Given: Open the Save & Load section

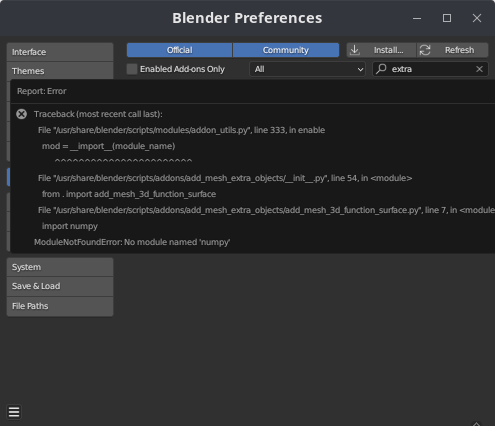Looking at the screenshot, I should [x=60, y=286].
